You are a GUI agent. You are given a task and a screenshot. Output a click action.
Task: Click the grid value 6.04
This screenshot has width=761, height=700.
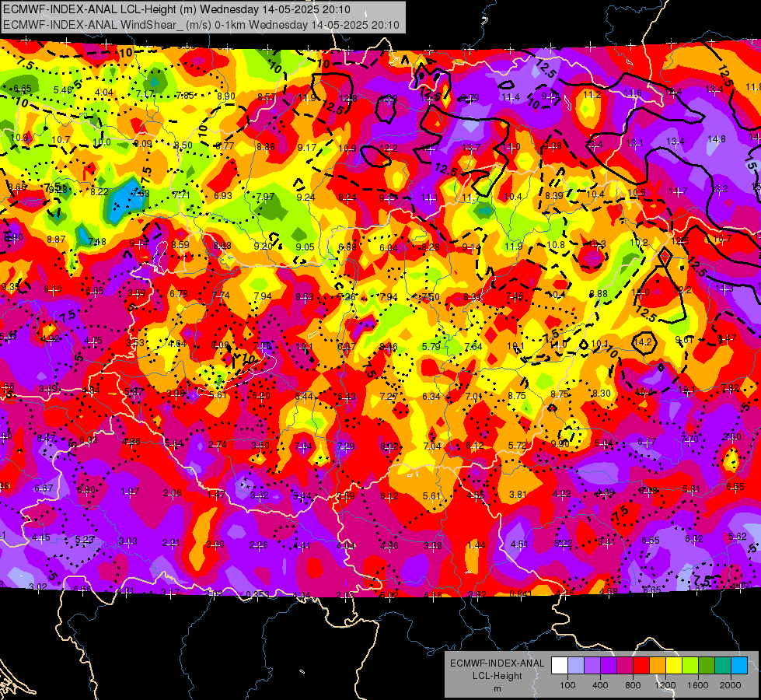coord(388,248)
